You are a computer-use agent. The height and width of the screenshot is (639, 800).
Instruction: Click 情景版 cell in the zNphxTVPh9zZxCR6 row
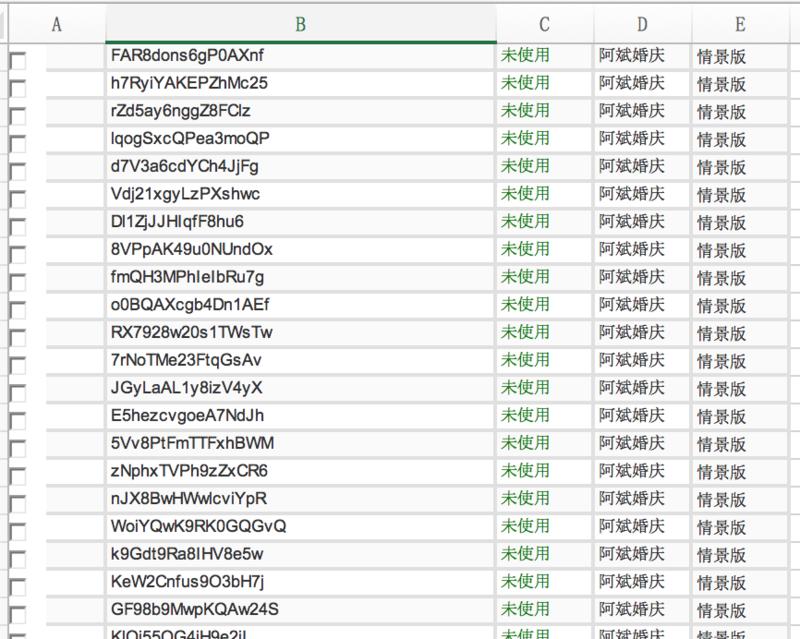722,471
